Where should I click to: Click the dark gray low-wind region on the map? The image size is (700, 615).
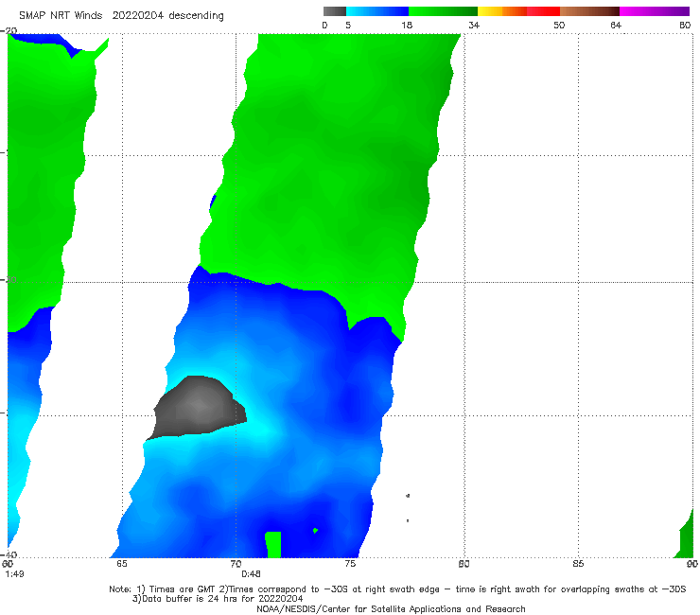point(199,408)
